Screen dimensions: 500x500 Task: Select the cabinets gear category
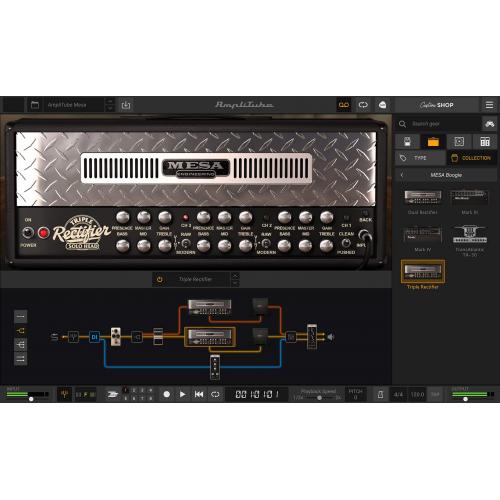459,142
